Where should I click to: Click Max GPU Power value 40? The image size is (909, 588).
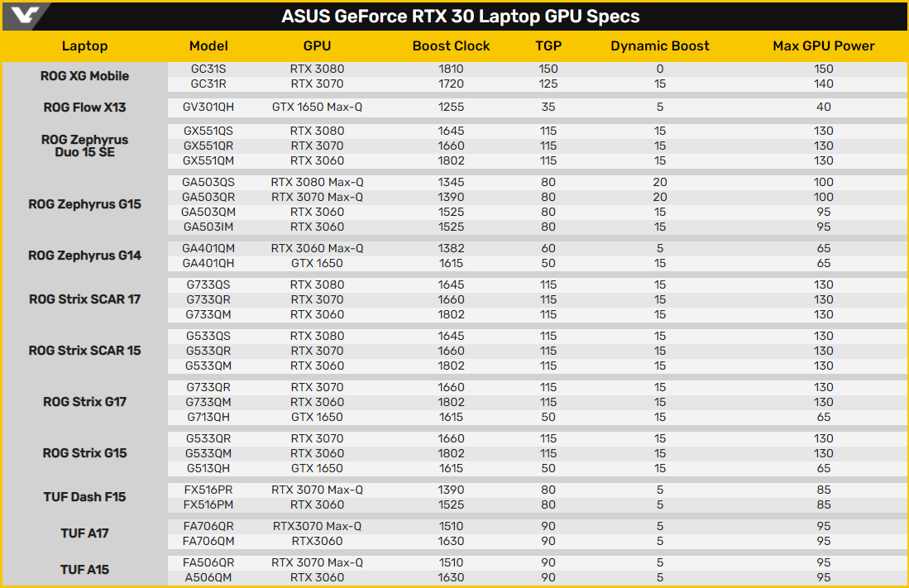point(823,107)
